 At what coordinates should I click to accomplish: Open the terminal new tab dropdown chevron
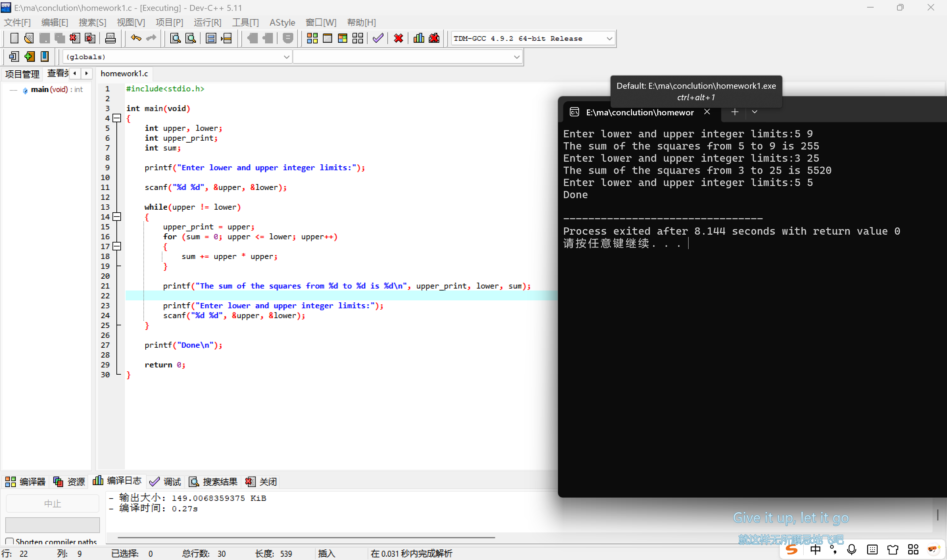(x=755, y=112)
